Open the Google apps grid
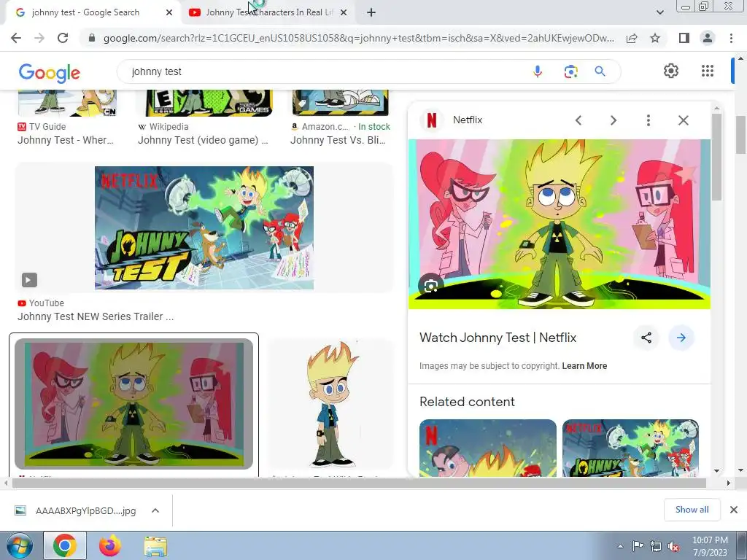 [x=708, y=71]
